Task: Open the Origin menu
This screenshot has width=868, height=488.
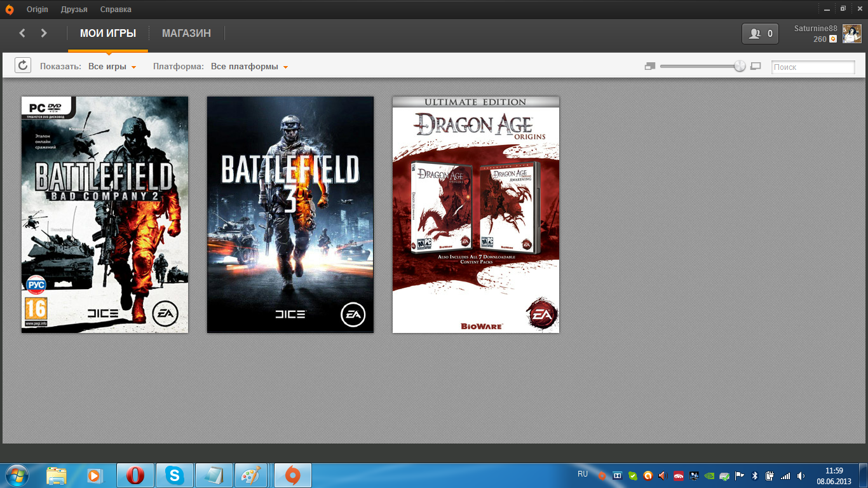Action: coord(37,10)
